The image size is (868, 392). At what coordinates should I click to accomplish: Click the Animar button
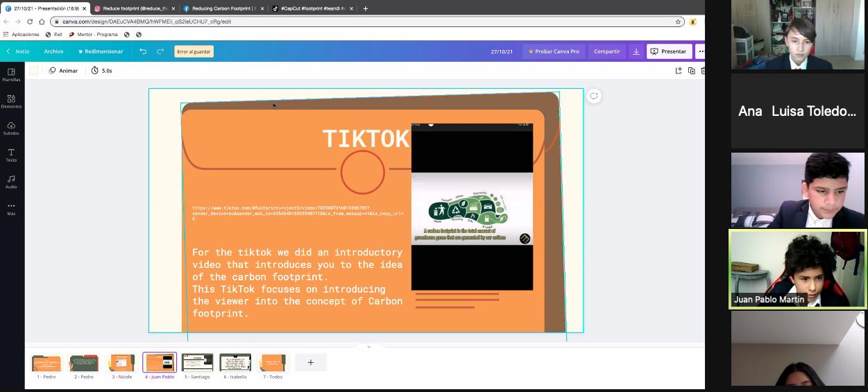pyautogui.click(x=63, y=71)
